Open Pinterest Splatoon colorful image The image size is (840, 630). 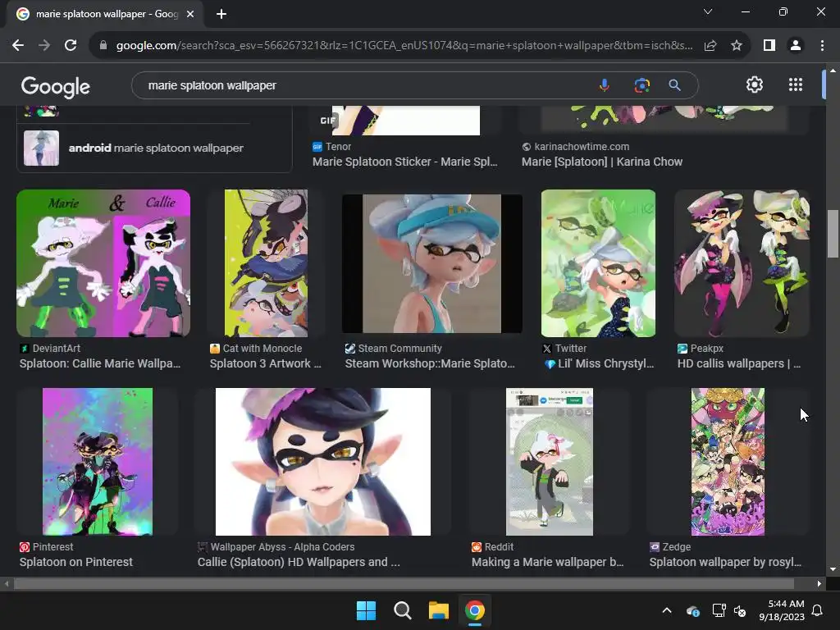pos(98,462)
